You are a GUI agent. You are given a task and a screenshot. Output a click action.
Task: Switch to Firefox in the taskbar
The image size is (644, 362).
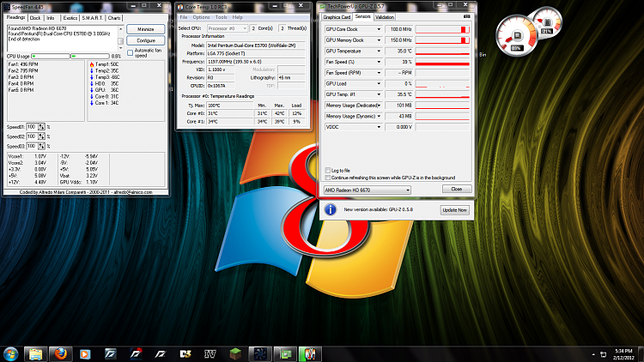click(61, 353)
